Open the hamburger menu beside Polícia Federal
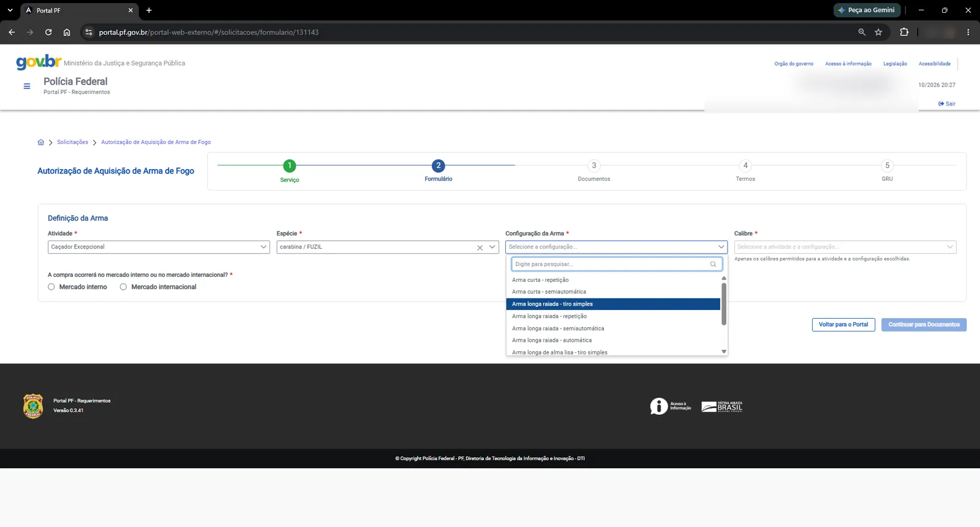 click(x=27, y=86)
